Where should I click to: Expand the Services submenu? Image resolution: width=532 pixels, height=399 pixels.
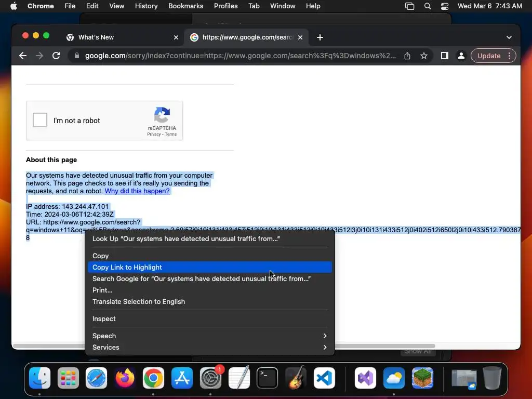pos(210,347)
